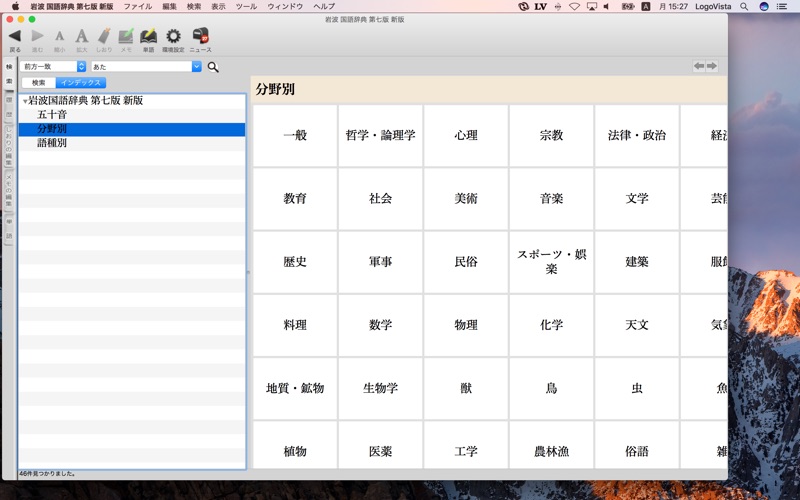The width and height of the screenshot is (800, 500).
Task: Open the LV menu bar item
Action: pyautogui.click(x=540, y=7)
